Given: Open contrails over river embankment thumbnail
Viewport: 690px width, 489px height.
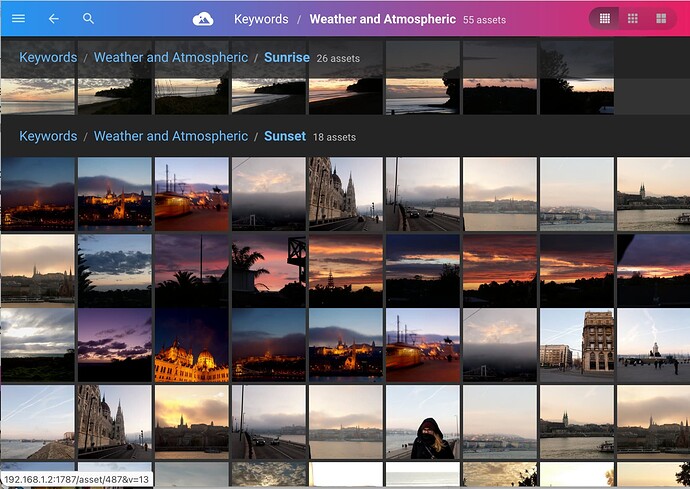Looking at the screenshot, I should click(38, 423).
